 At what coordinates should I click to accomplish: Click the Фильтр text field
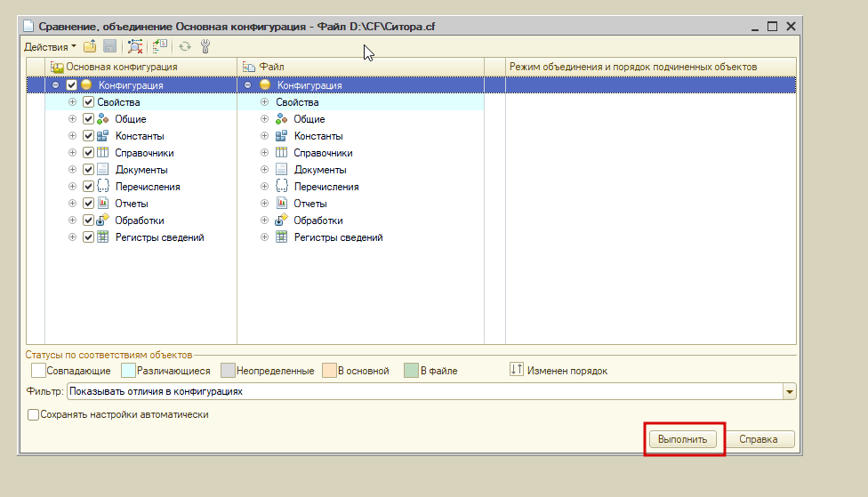point(425,392)
